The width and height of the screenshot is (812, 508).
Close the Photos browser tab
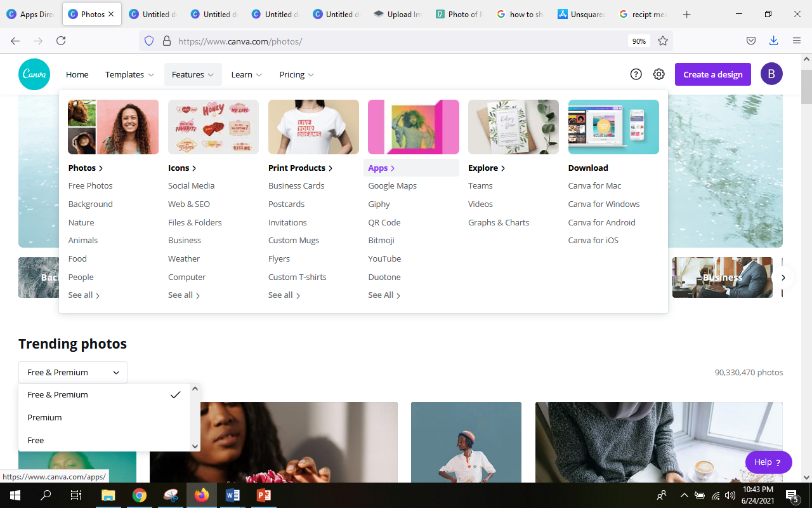coord(112,14)
